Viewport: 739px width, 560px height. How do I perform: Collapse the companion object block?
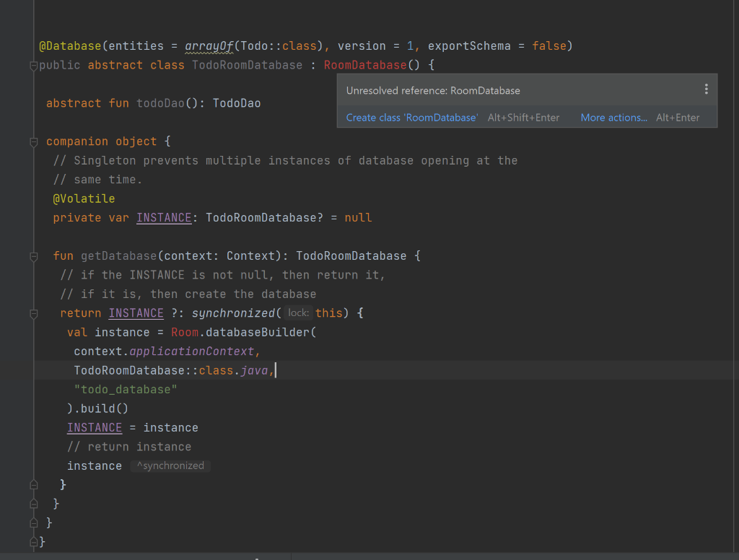click(33, 141)
